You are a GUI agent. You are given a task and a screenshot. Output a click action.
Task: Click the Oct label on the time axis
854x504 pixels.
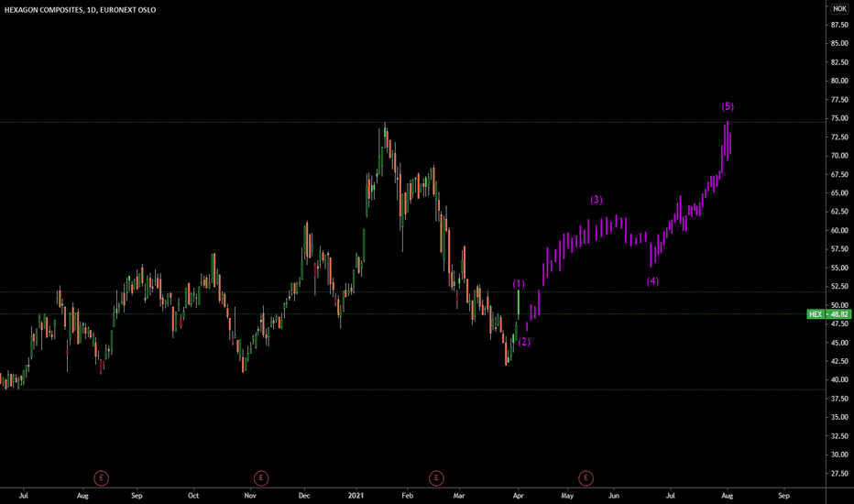(x=193, y=496)
